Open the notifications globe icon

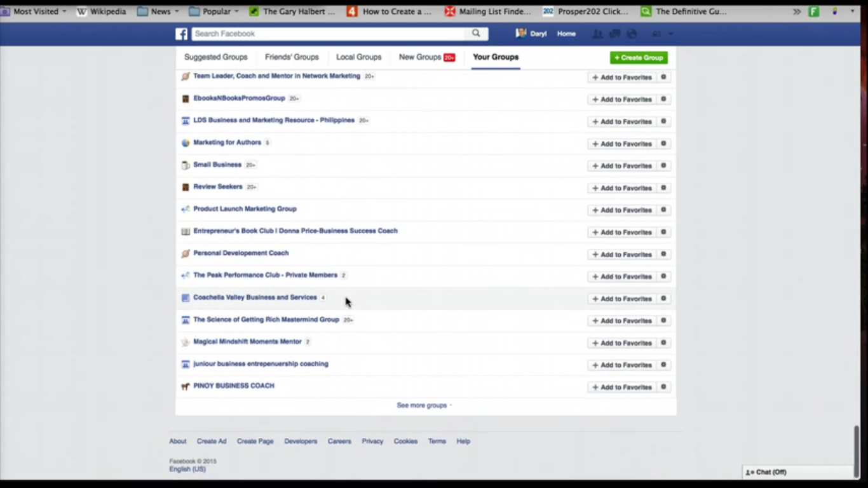(632, 34)
